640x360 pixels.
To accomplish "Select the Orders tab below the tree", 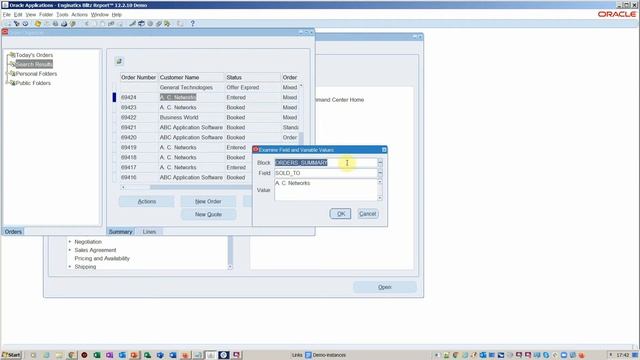I will coord(13,231).
